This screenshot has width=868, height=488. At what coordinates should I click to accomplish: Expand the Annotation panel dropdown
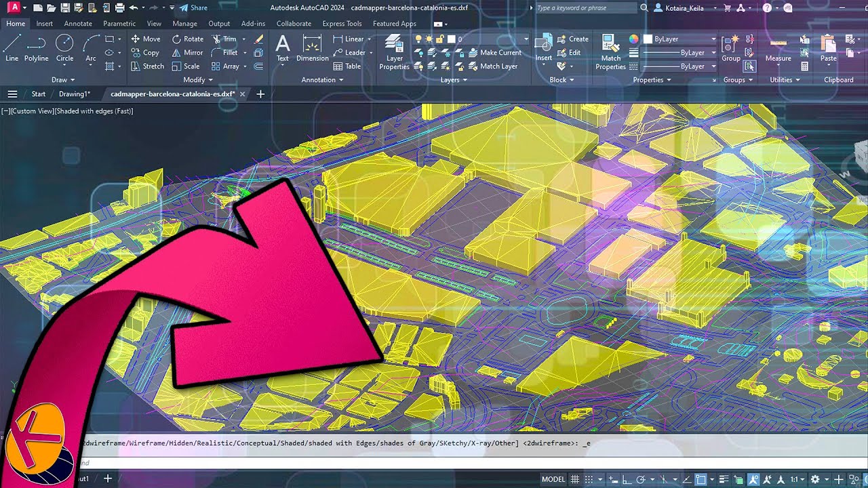pyautogui.click(x=322, y=80)
